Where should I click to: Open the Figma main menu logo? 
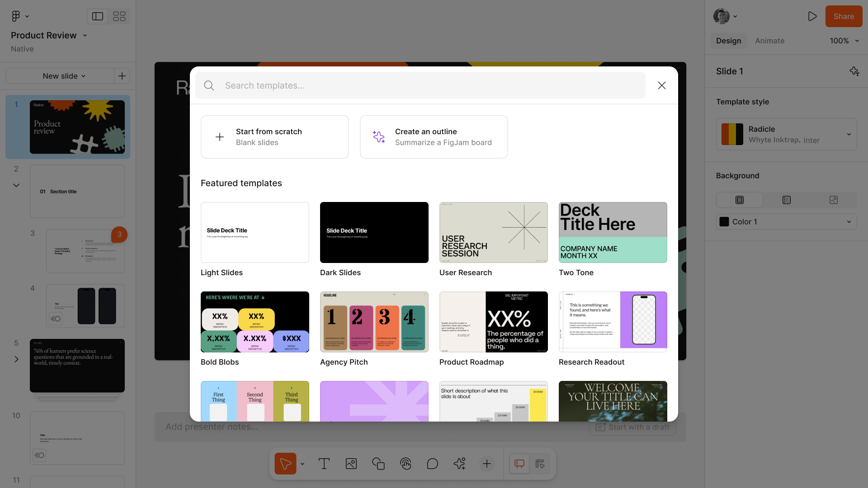pyautogui.click(x=16, y=16)
